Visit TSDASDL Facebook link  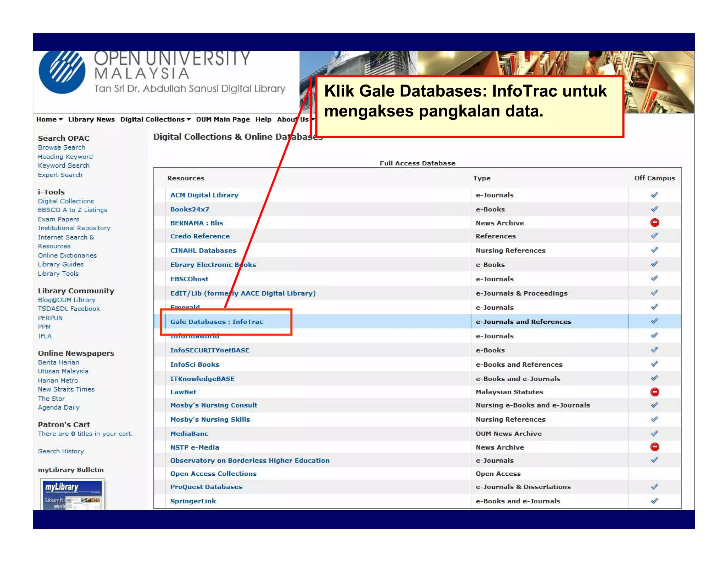pyautogui.click(x=69, y=309)
